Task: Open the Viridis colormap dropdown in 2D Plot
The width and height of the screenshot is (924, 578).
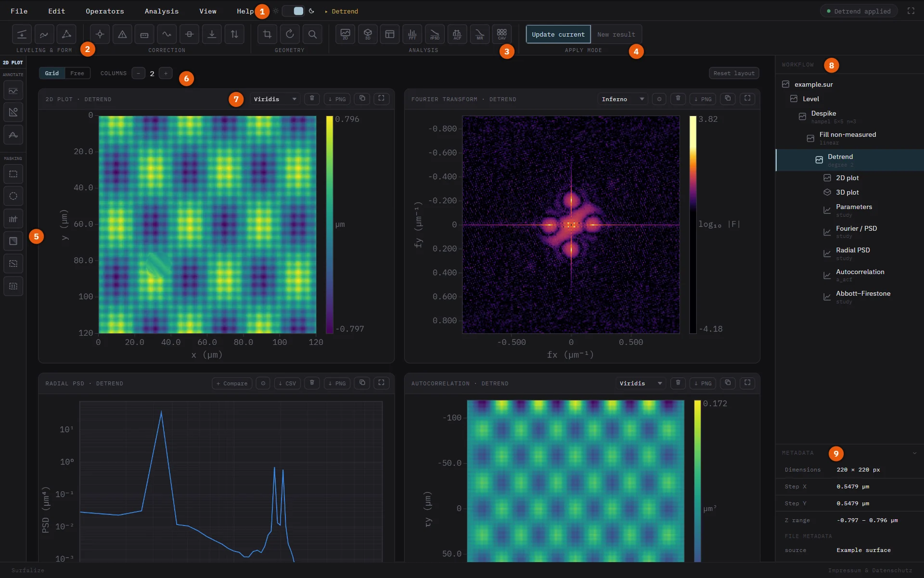Action: click(275, 99)
